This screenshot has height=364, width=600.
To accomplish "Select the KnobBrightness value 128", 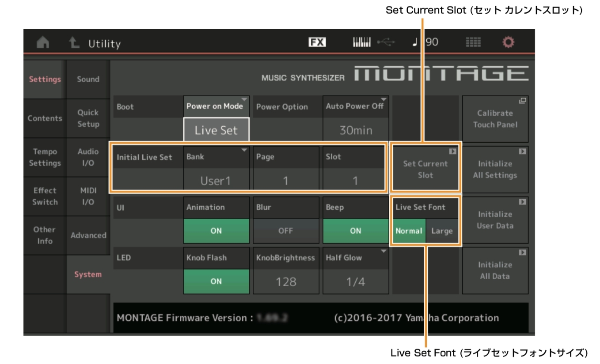I will 286,281.
